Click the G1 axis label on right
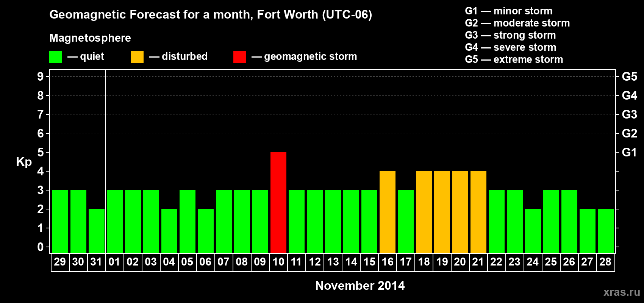 [629, 152]
